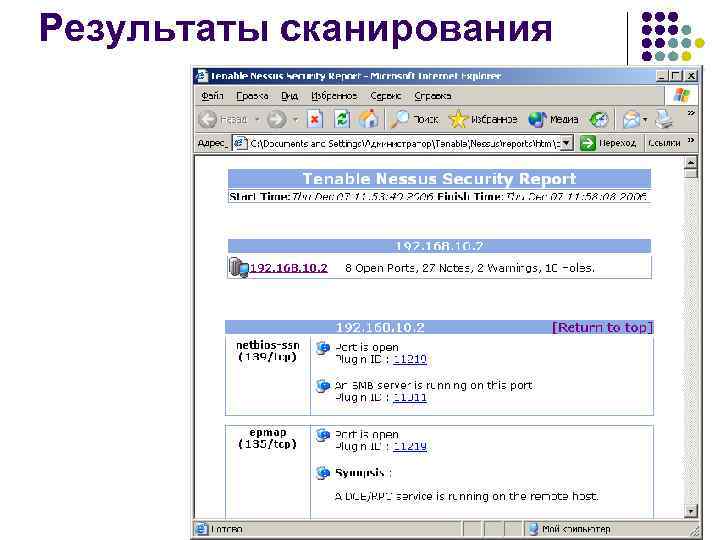Print the report using the printer icon
This screenshot has height=540, width=720.
click(x=664, y=119)
